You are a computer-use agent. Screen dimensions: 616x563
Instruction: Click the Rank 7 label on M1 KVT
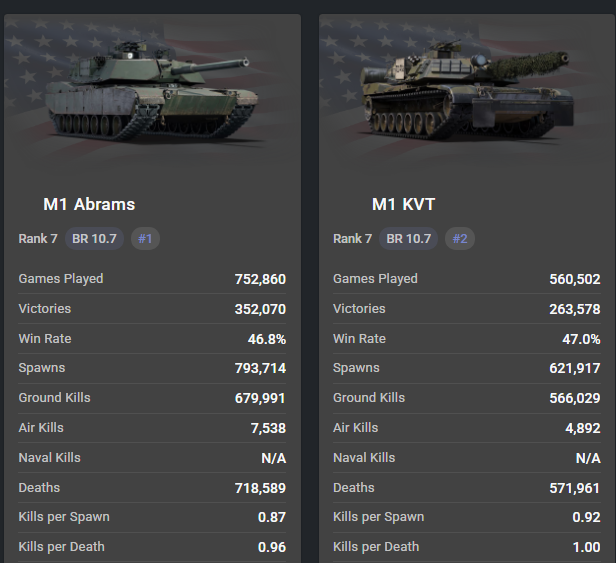pos(352,239)
